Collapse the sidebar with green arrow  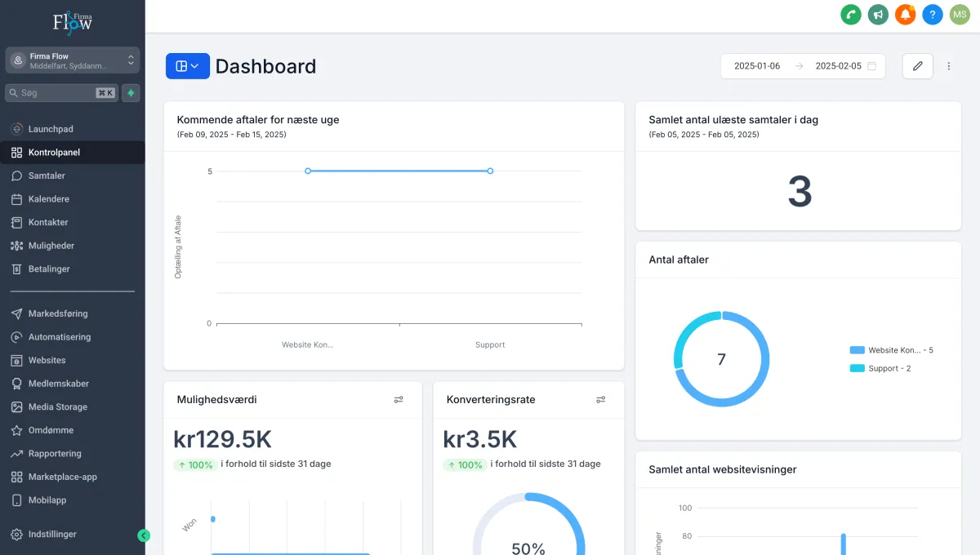[x=144, y=535]
